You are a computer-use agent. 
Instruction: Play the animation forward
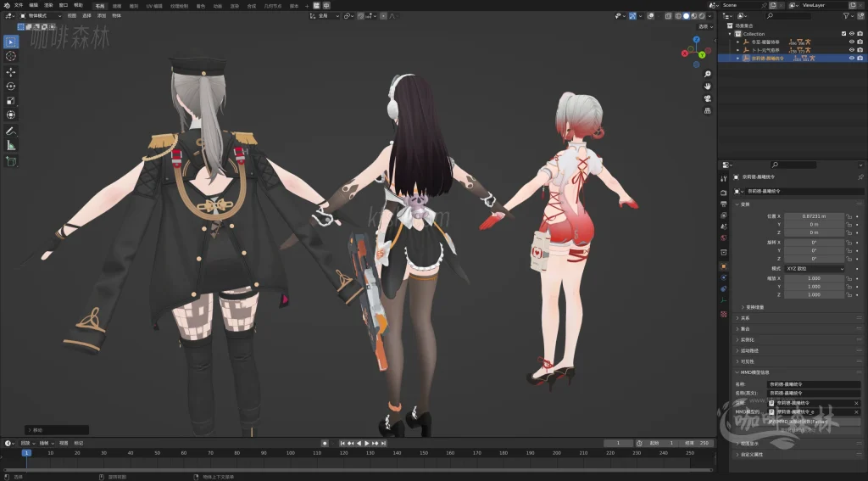pos(366,444)
